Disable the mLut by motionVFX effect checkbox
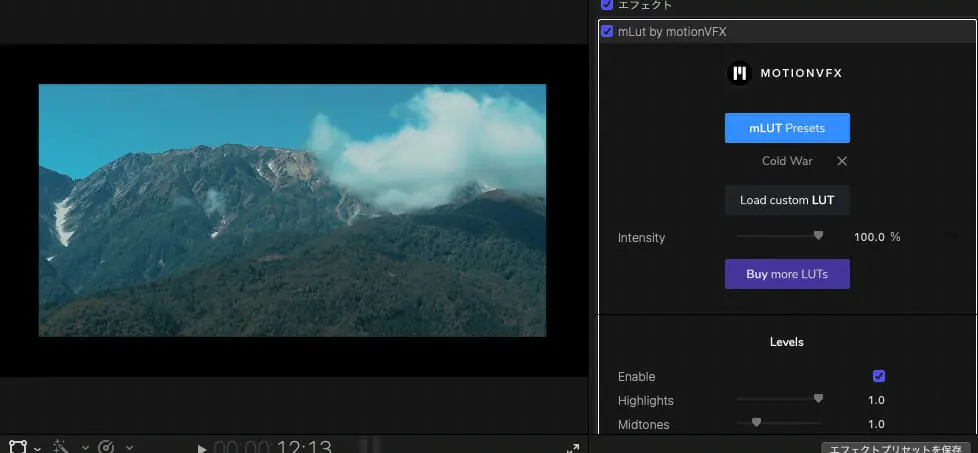The image size is (978, 453). click(x=607, y=32)
